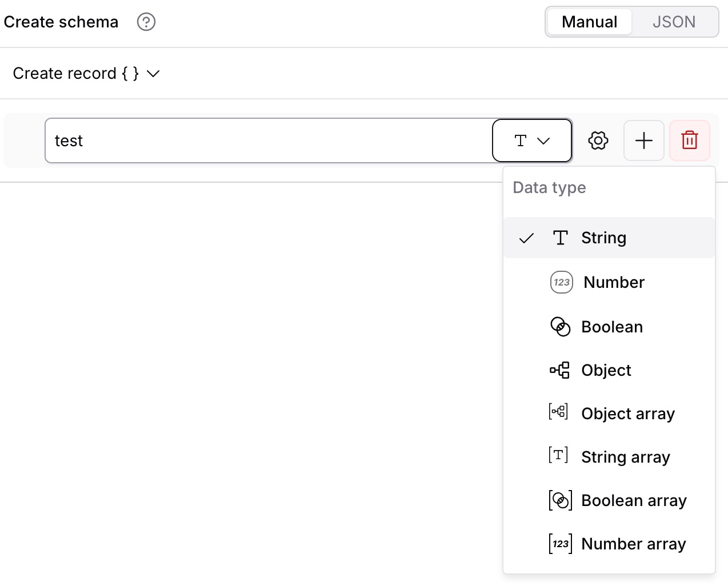Switch to Manual schema mode
The height and width of the screenshot is (586, 728).
point(589,22)
